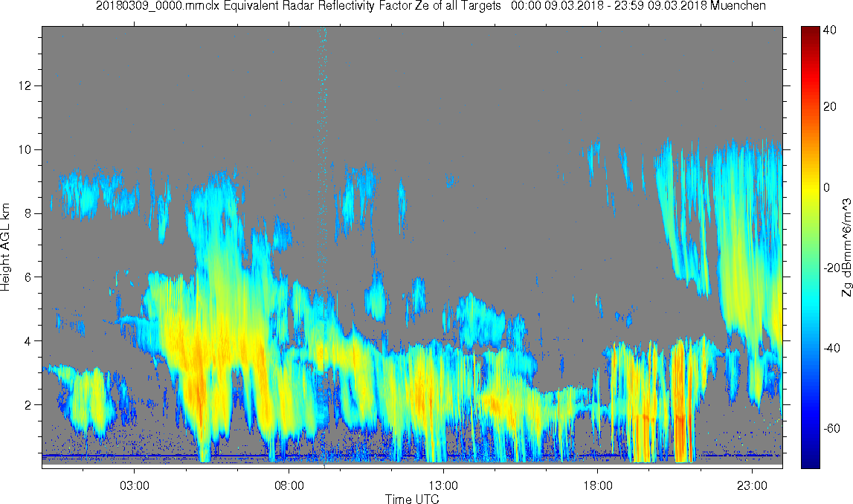Screen dimensions: 853x504
Task: Click the orange-red precipitation core near 20:30
Action: coord(680,402)
